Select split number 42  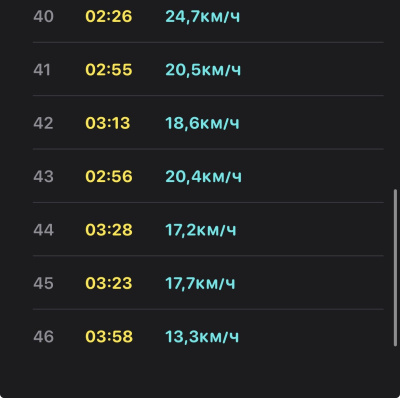43,123
